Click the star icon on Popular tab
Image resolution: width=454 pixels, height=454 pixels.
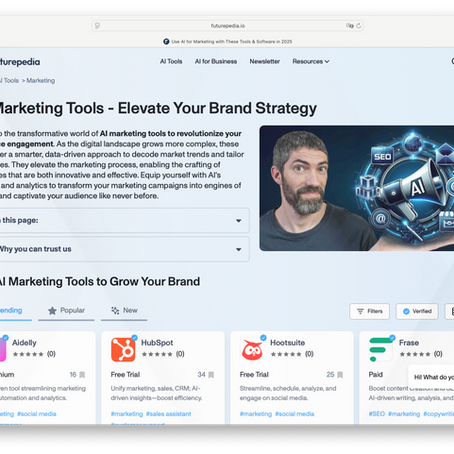(x=52, y=311)
